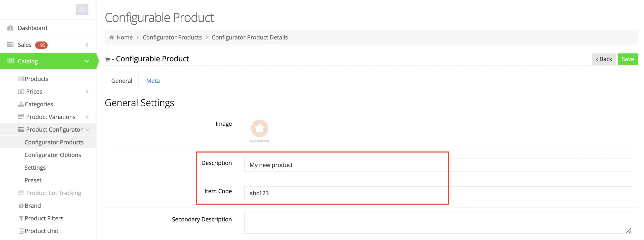Click the 195 Sales notification badge
644x240 pixels.
coord(41,45)
